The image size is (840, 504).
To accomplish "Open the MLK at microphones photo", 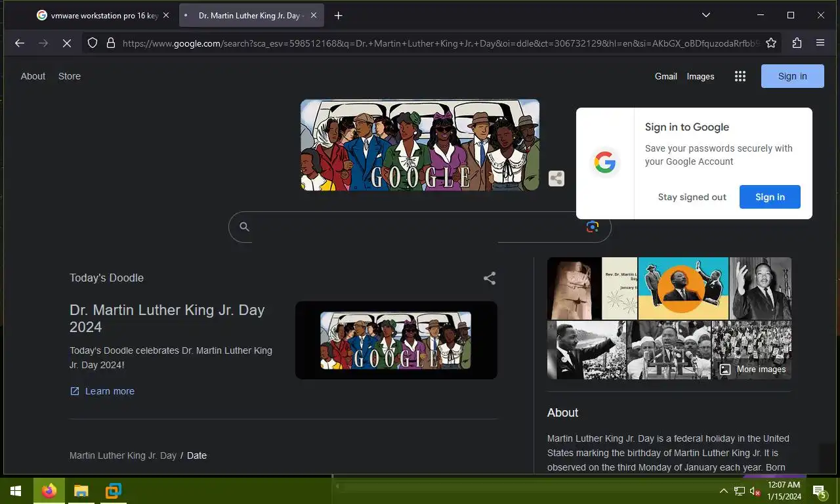I will pyautogui.click(x=669, y=350).
